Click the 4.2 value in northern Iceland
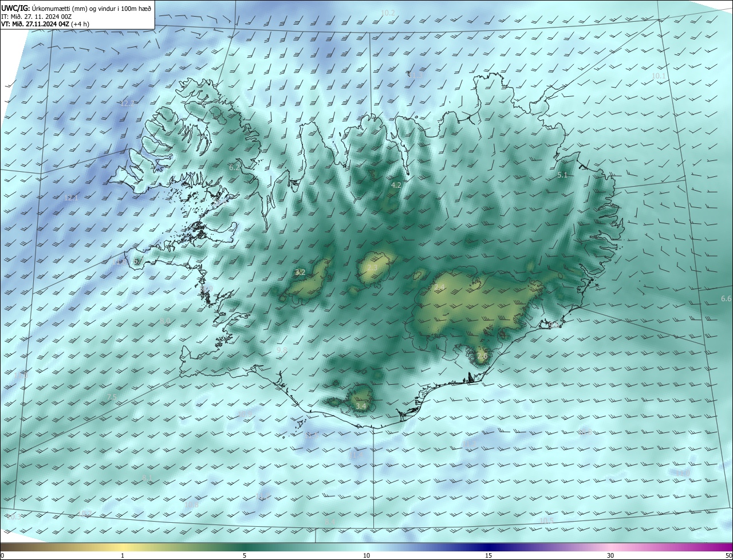 [396, 186]
